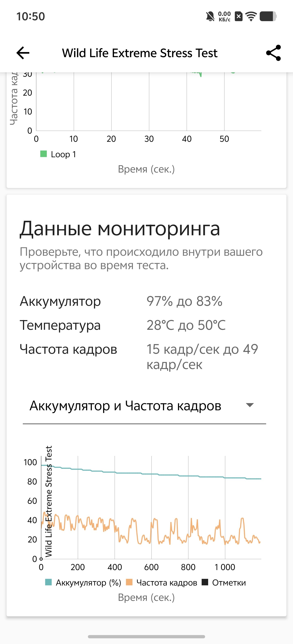Tap the muted notification bell icon
Image resolution: width=293 pixels, height=644 pixels.
pyautogui.click(x=210, y=16)
